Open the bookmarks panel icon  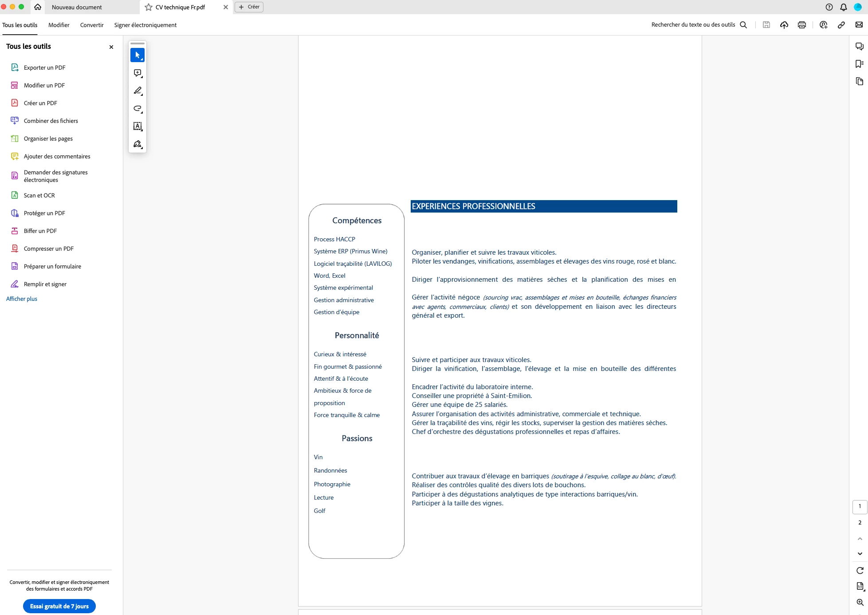pyautogui.click(x=859, y=64)
